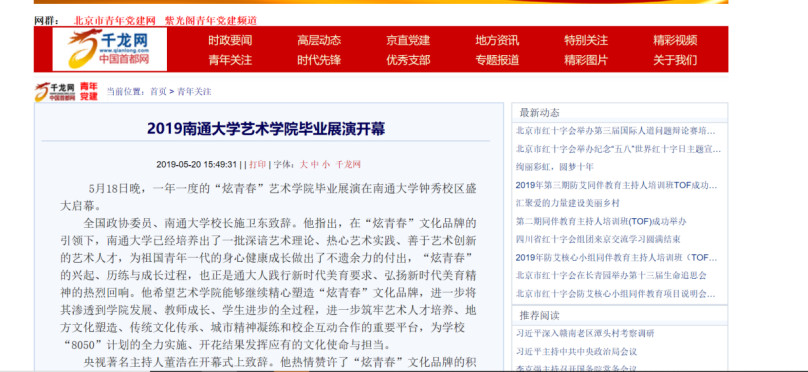Click the small 千龙网 青年党建 breadcrumb logo
The height and width of the screenshot is (372, 808).
[x=66, y=92]
